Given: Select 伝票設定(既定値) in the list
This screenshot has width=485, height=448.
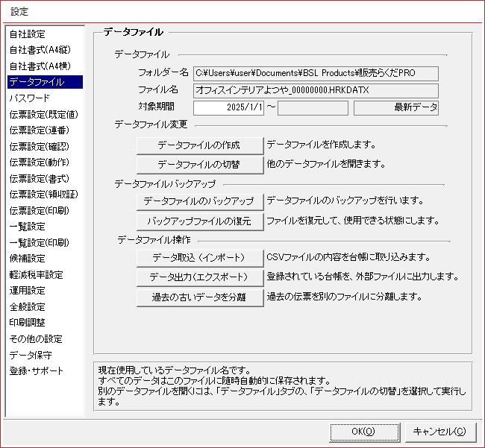Looking at the screenshot, I should (43, 115).
